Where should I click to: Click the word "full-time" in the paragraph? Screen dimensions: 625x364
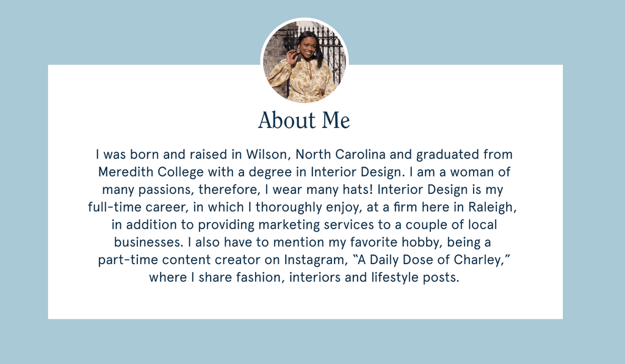pyautogui.click(x=113, y=207)
